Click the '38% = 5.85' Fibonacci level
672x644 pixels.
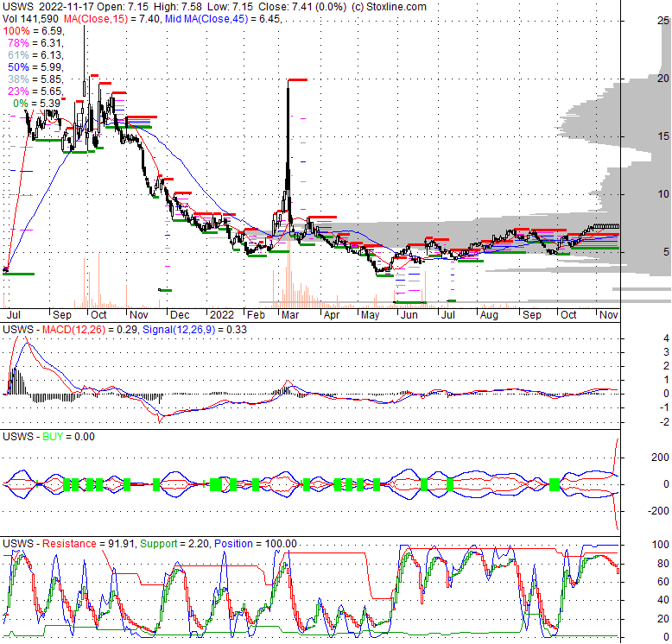pyautogui.click(x=35, y=79)
